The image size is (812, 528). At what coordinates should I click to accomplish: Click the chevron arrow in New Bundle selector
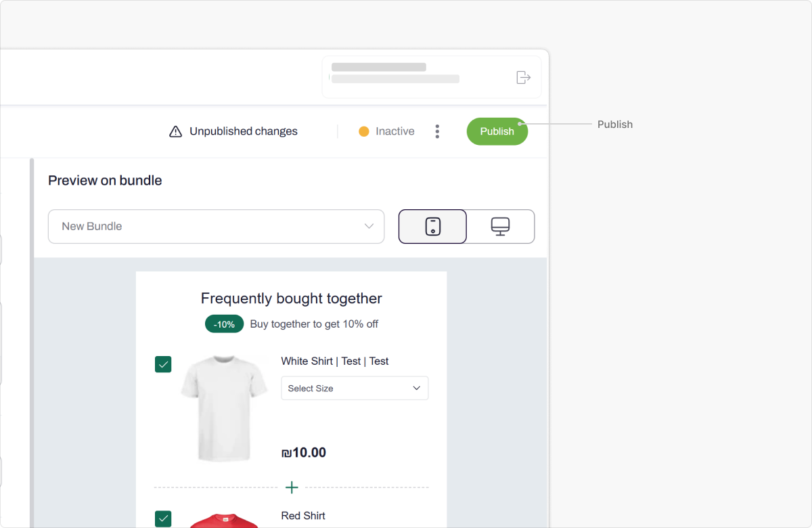pyautogui.click(x=369, y=226)
